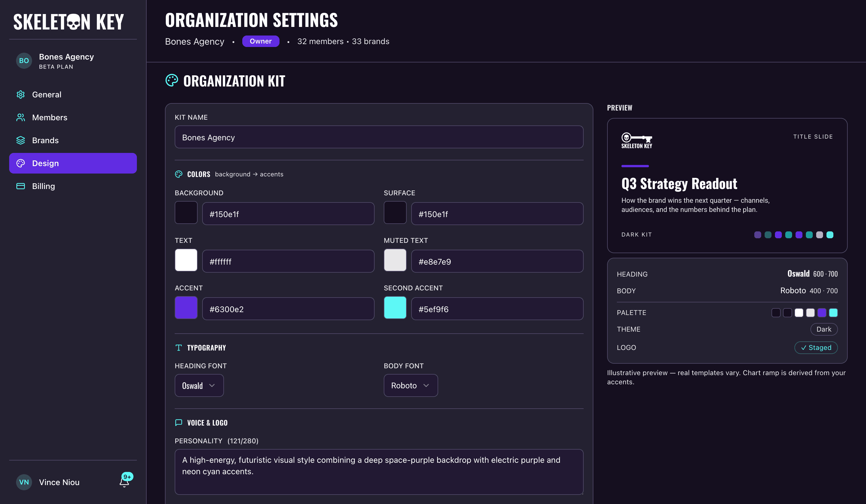Click the Surface hex #150e1f field
866x504 pixels.
pyautogui.click(x=497, y=214)
